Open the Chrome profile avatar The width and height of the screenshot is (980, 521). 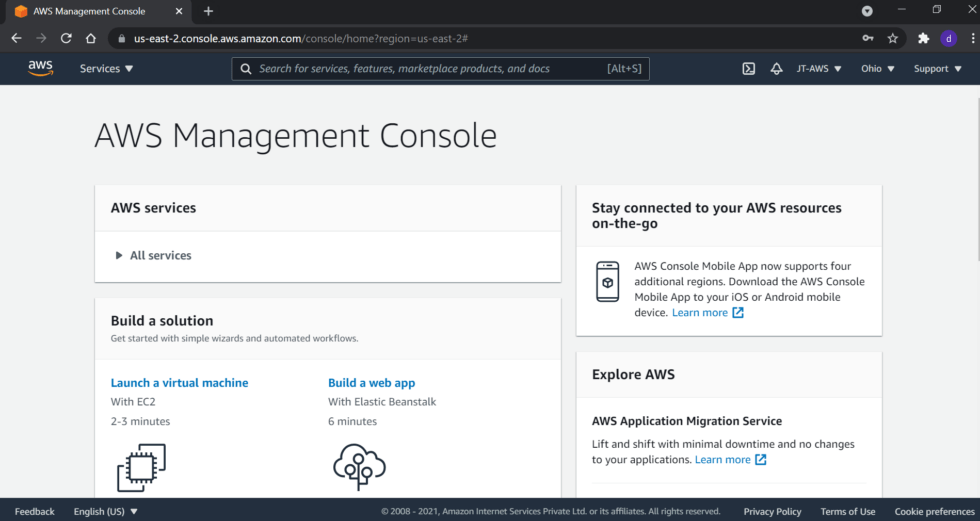click(948, 38)
